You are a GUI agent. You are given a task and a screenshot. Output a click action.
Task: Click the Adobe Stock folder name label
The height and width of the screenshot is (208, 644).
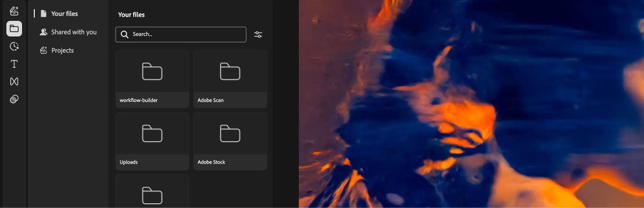[211, 162]
